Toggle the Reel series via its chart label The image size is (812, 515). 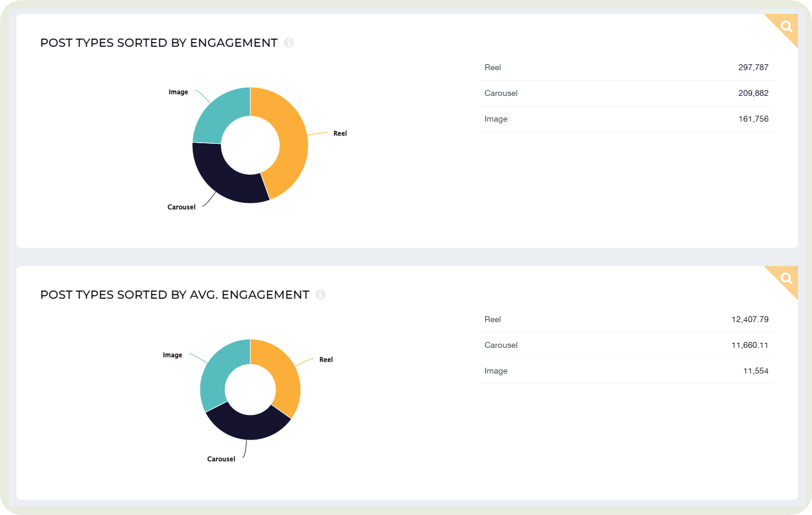[x=339, y=133]
